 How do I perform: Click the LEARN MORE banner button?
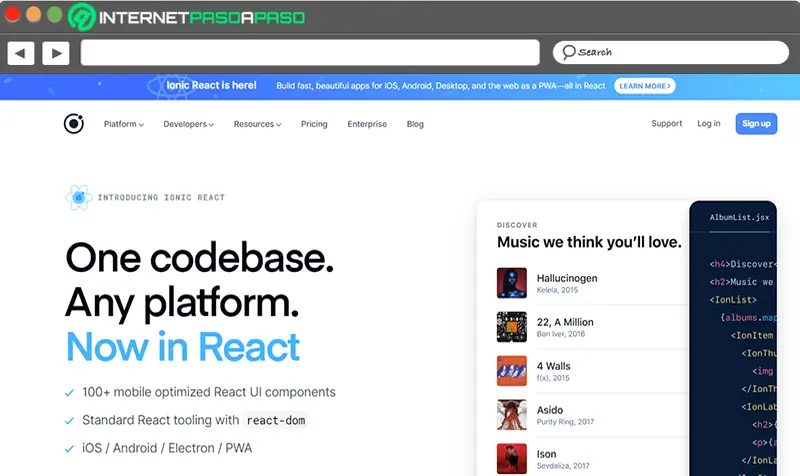click(x=645, y=86)
